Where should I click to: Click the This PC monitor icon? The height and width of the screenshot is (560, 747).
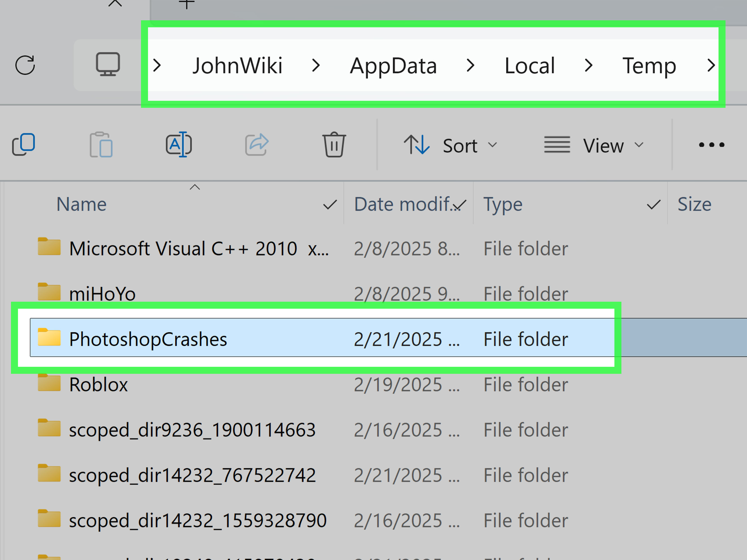click(x=108, y=64)
